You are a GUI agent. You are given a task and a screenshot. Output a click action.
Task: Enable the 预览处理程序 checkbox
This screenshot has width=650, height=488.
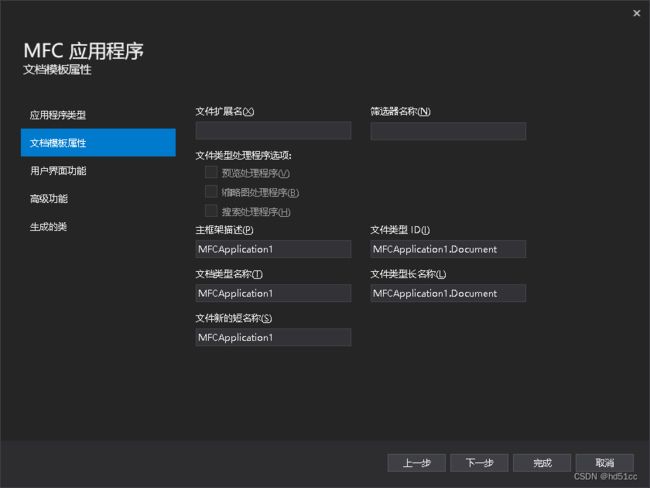pos(211,172)
